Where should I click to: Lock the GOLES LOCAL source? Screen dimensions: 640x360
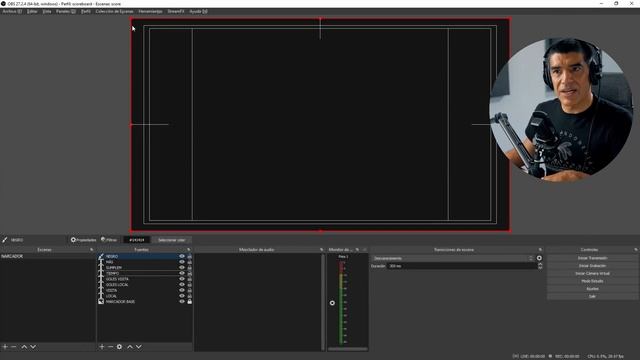[x=189, y=284]
